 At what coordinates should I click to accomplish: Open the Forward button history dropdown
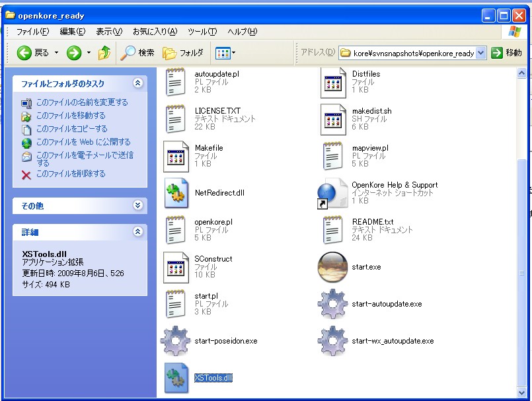89,53
